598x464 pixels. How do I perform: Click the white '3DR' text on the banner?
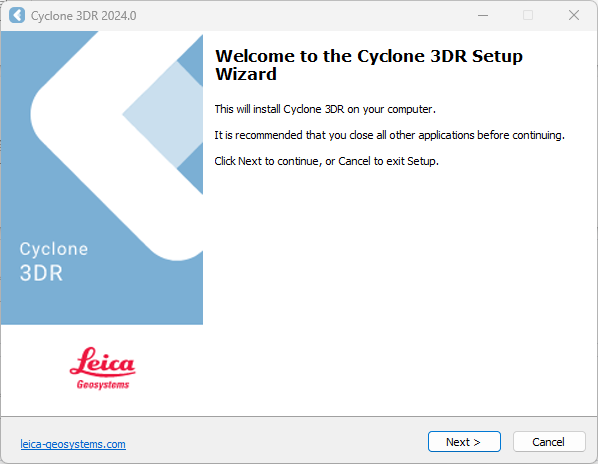[41, 273]
